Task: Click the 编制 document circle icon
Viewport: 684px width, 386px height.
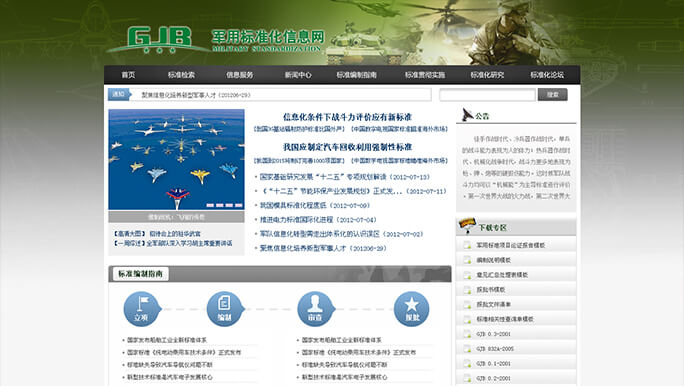Action: 225,309
